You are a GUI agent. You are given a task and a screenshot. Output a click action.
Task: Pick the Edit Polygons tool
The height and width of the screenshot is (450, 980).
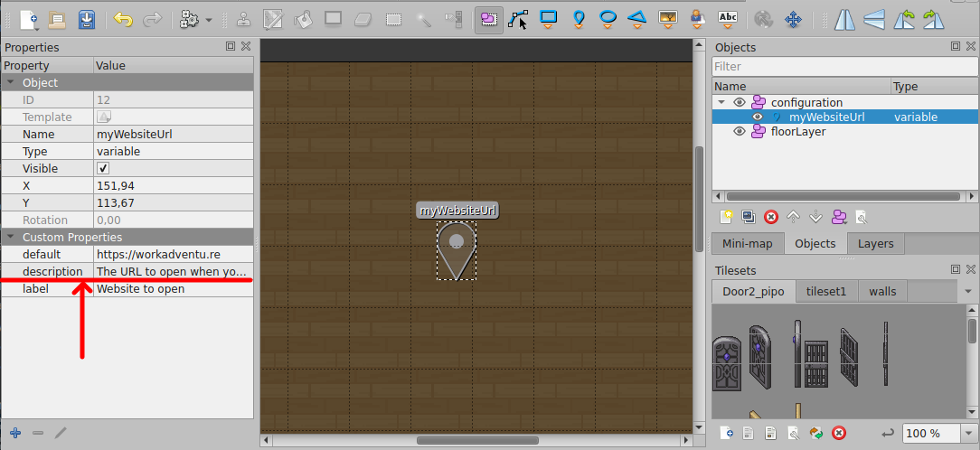[518, 18]
